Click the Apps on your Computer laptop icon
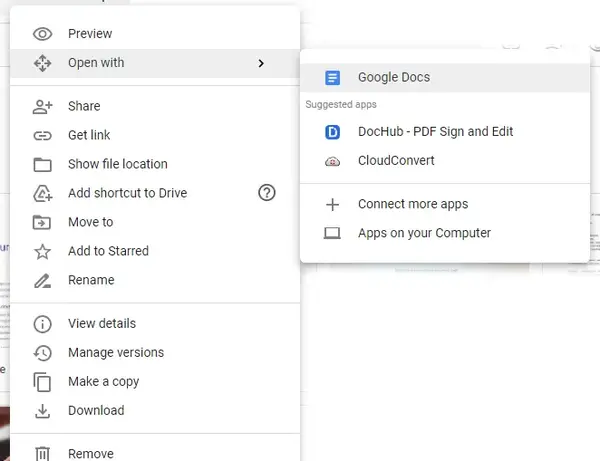Image resolution: width=600 pixels, height=461 pixels. pos(332,233)
